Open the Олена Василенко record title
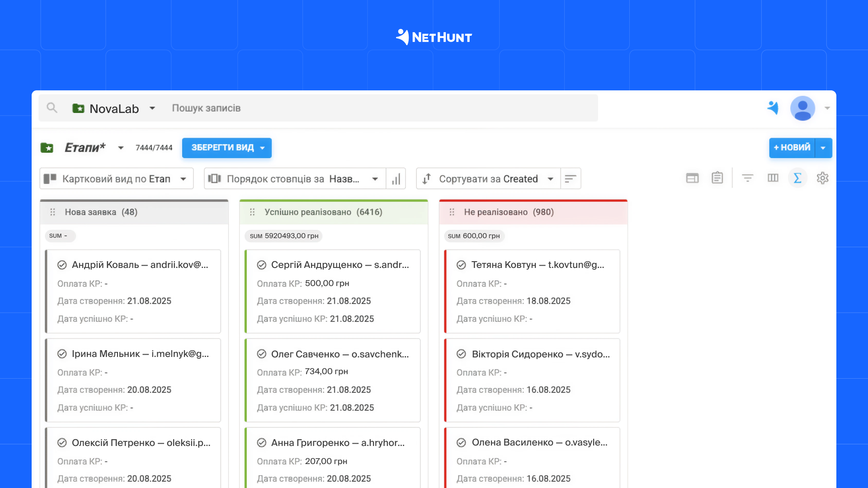Viewport: 868px width, 488px height. point(540,442)
